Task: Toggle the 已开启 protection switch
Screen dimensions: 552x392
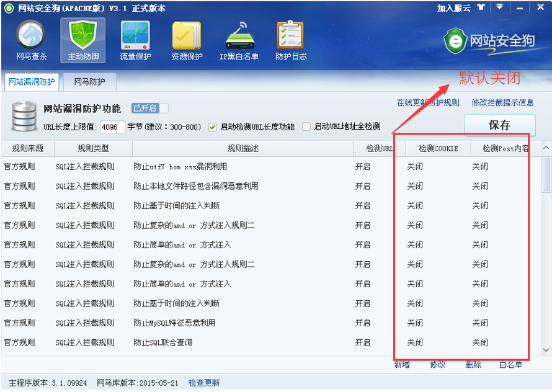Action: click(x=149, y=109)
